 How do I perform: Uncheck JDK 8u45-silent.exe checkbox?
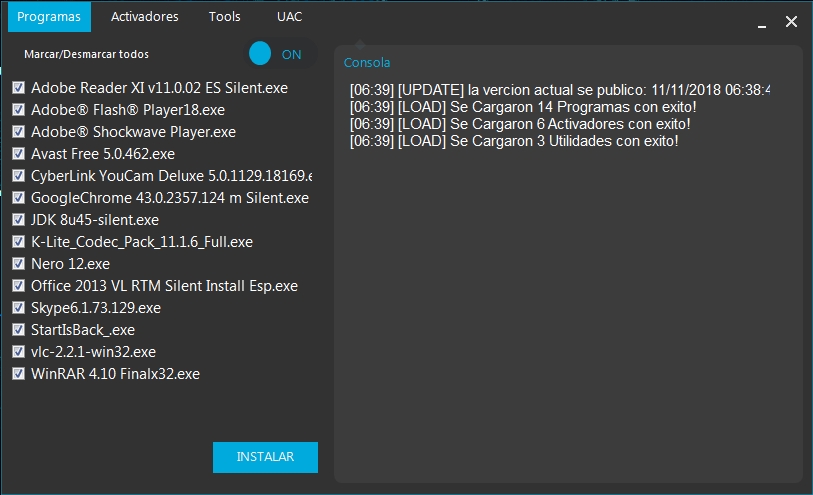19,220
